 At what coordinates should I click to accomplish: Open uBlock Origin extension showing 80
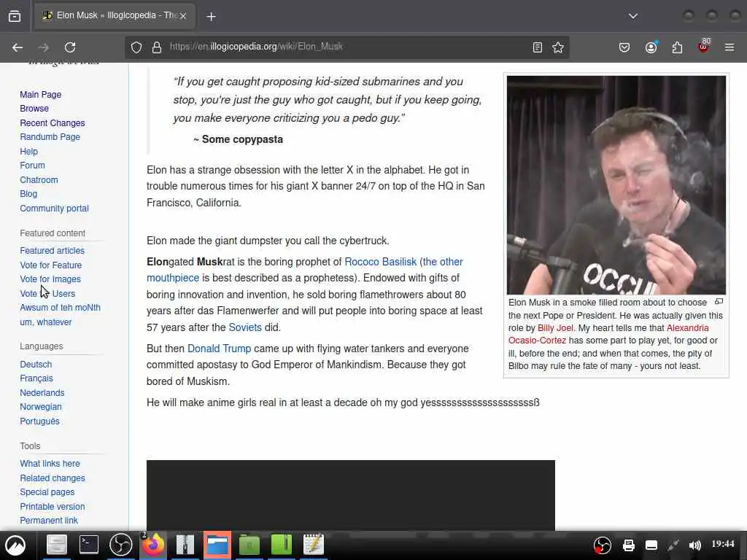click(x=704, y=46)
